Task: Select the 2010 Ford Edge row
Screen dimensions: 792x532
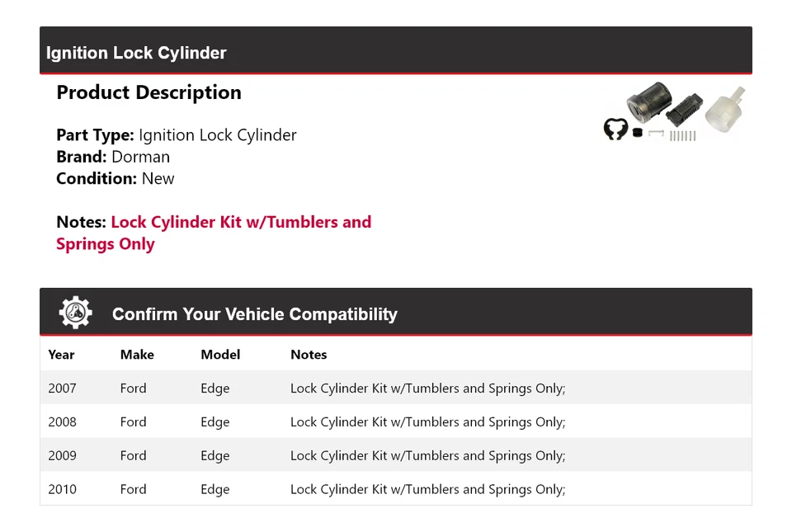Action: pos(396,488)
